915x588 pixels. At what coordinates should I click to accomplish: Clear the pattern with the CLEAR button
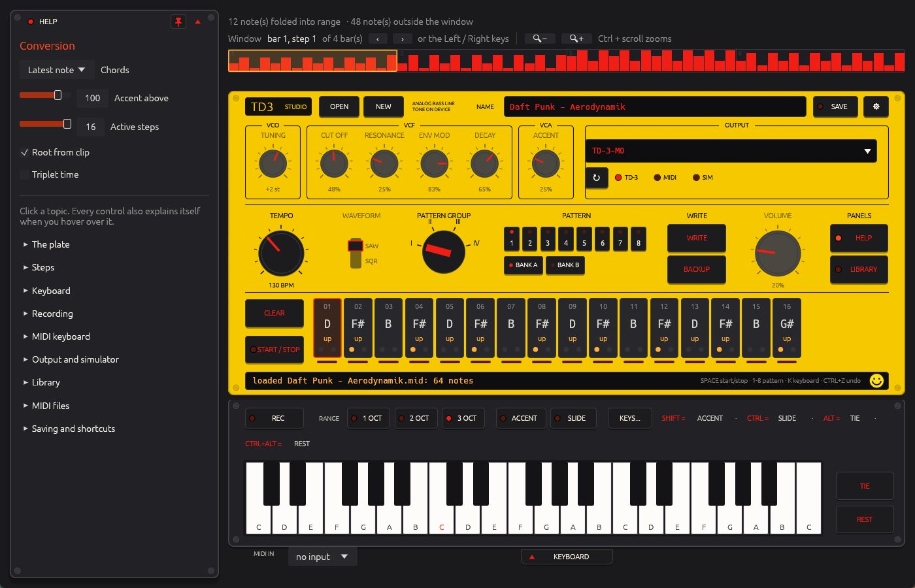pos(274,313)
